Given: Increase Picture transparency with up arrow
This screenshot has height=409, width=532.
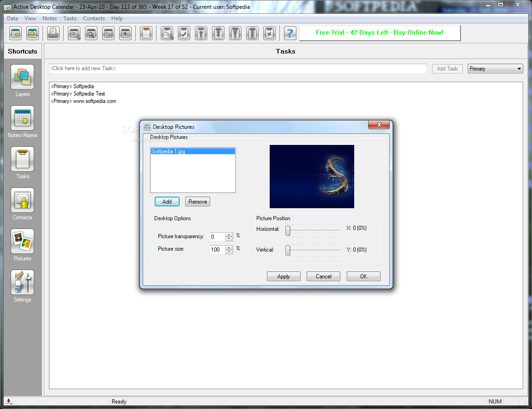Looking at the screenshot, I should pos(229,235).
